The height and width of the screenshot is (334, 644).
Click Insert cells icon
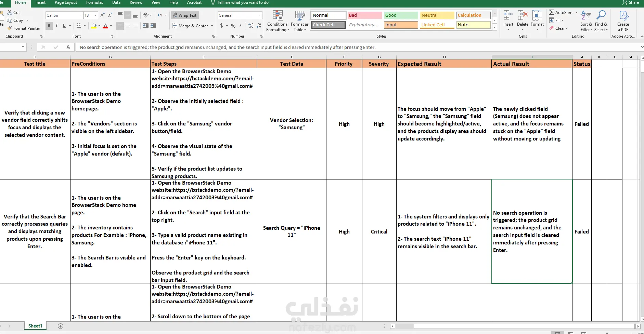coord(508,15)
